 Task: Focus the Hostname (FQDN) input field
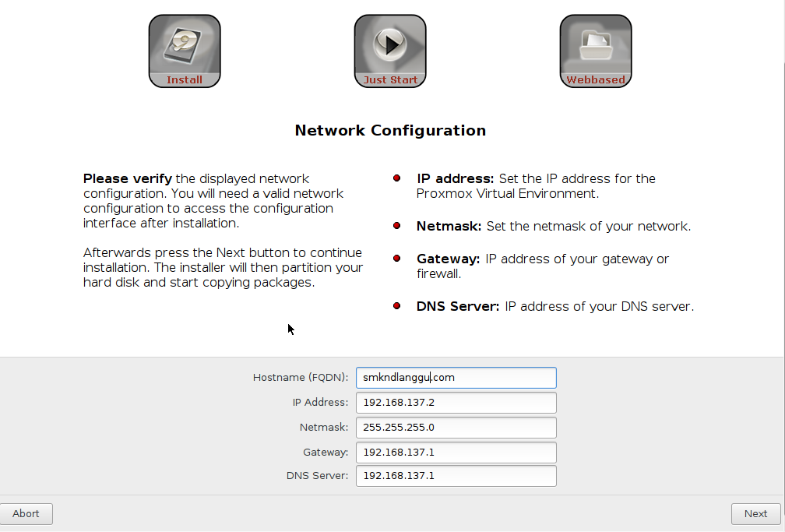tap(456, 378)
